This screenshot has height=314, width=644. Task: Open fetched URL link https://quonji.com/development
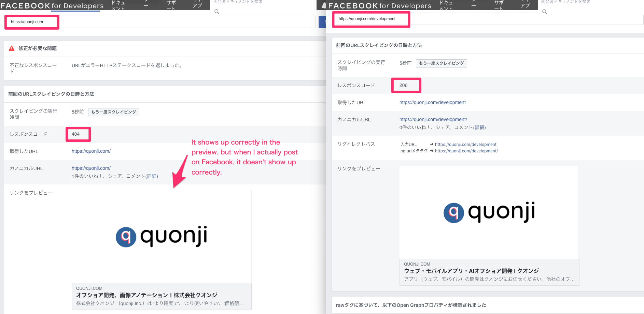point(433,103)
